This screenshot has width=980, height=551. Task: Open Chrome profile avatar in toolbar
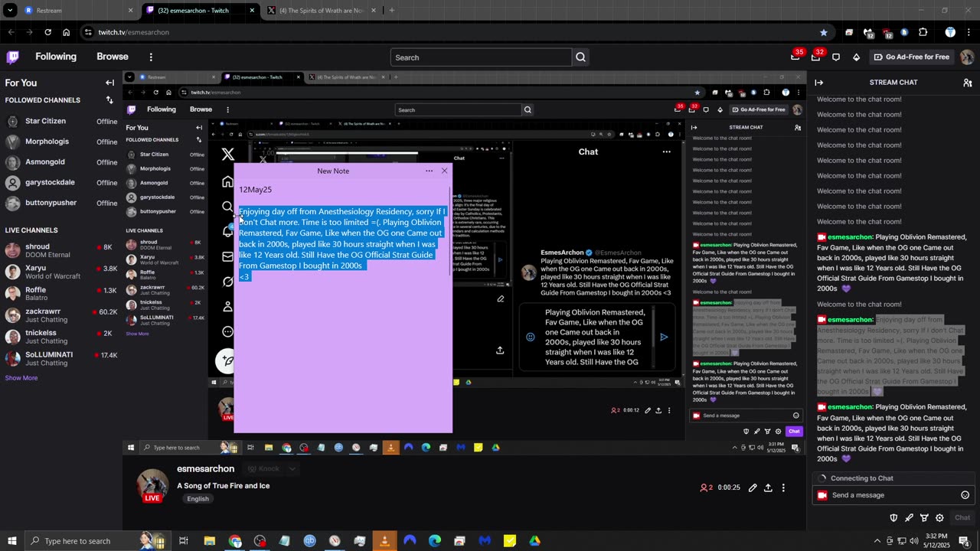(950, 32)
